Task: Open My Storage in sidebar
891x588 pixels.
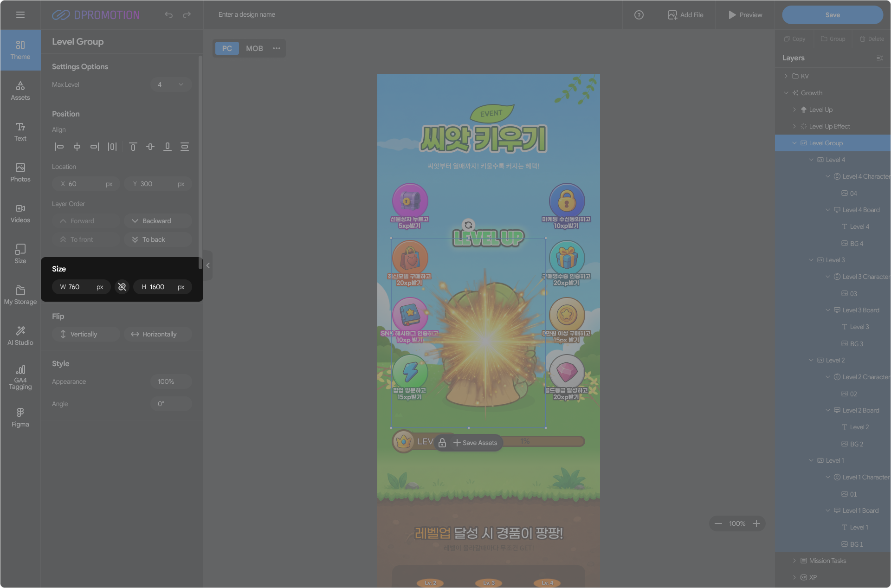Action: pyautogui.click(x=20, y=295)
